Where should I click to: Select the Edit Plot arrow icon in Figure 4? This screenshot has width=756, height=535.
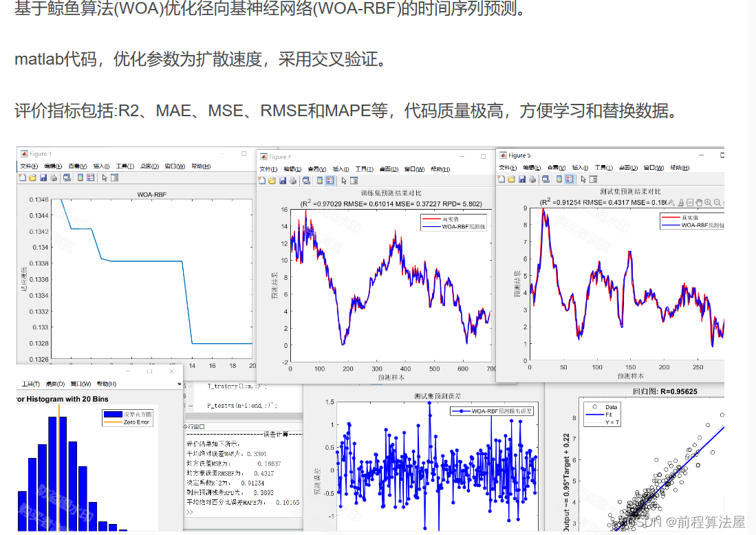pos(344,181)
